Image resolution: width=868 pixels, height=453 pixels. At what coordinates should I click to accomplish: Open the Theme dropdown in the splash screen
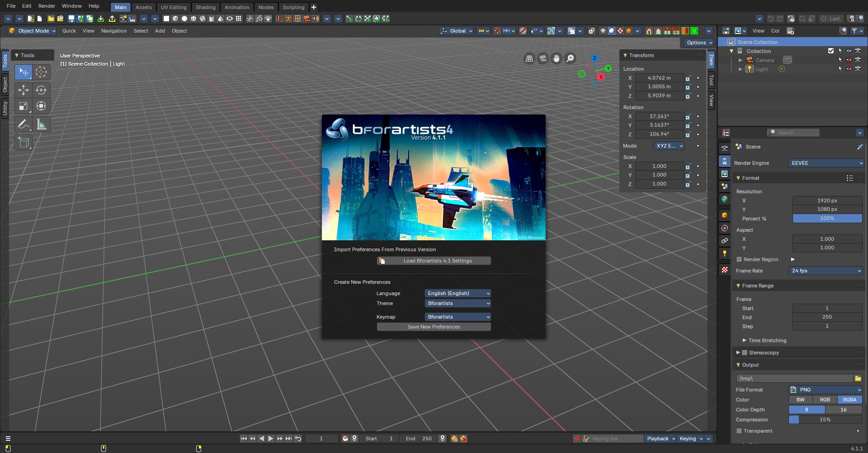pos(458,303)
